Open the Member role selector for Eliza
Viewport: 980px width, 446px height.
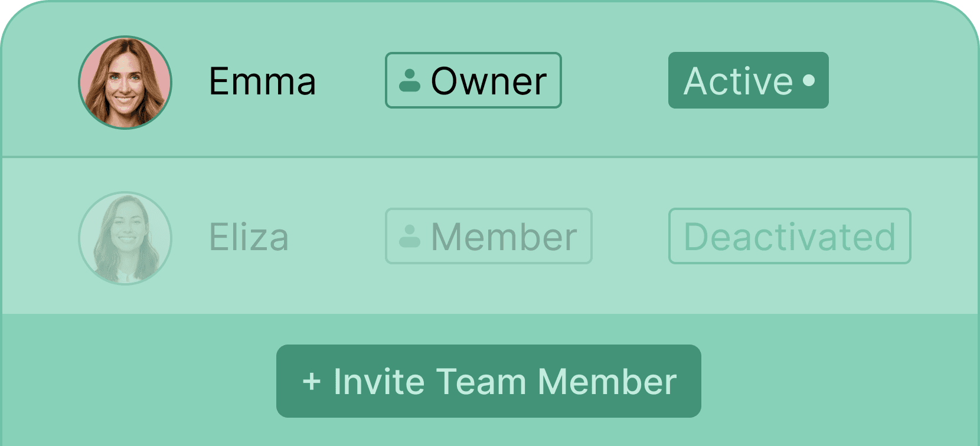(x=488, y=235)
